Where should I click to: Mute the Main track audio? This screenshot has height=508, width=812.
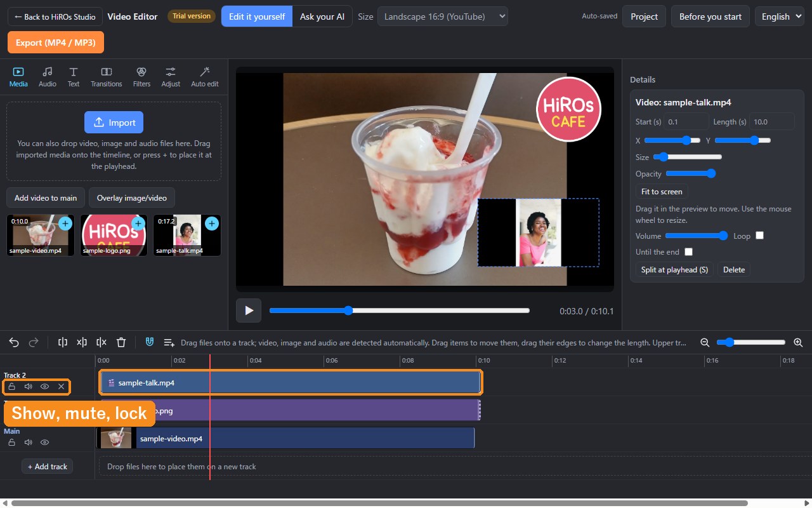pos(28,442)
